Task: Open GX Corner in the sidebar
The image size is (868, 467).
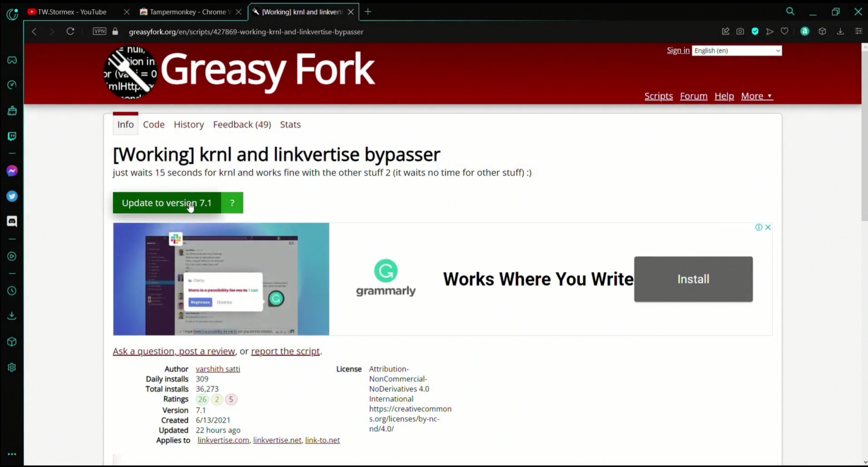Action: click(12, 60)
